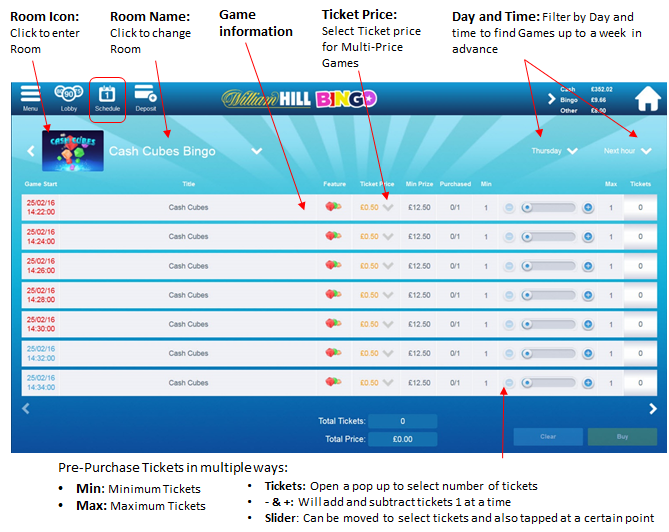Open ticket price dropdown for 14:32:00 game

pos(388,353)
